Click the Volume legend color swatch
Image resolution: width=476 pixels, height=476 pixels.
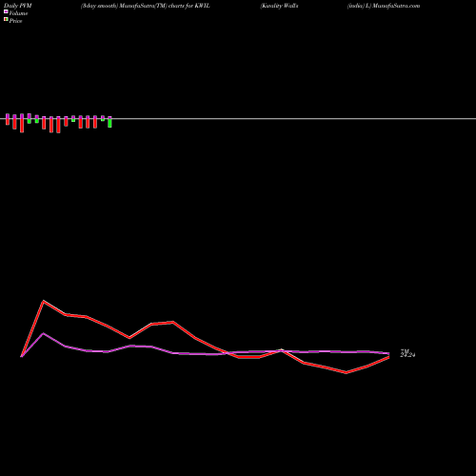[6, 11]
